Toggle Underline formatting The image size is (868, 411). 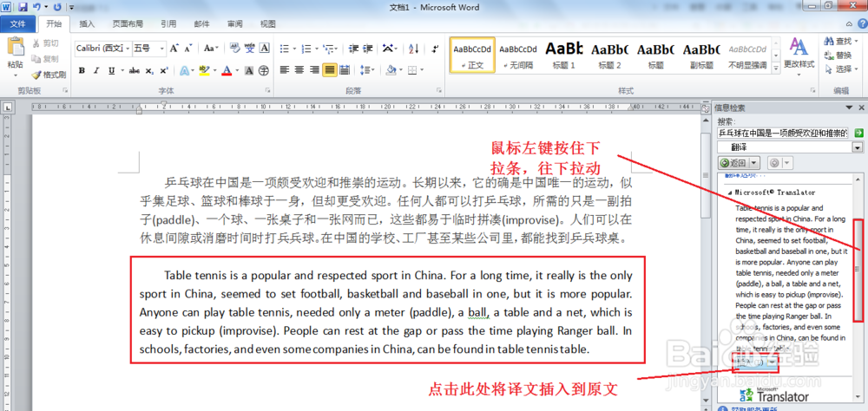tap(111, 70)
